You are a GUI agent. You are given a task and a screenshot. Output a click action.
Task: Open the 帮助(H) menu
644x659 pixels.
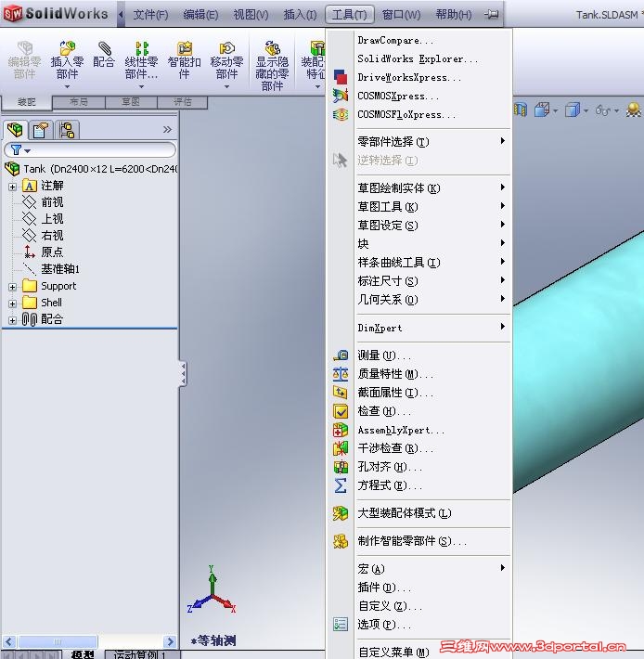(x=454, y=15)
